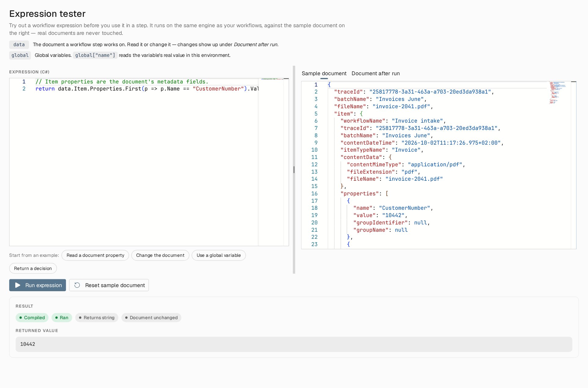
Task: Click the expression editor minimap
Action: [x=271, y=162]
